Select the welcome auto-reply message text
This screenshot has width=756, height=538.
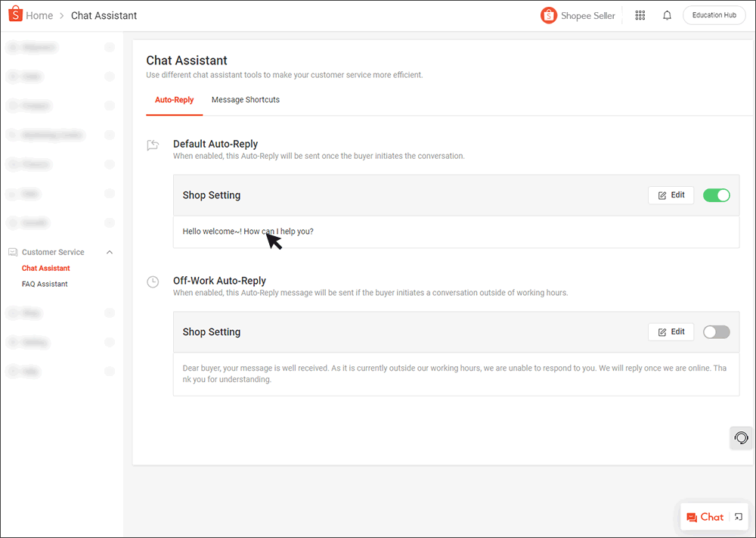247,231
